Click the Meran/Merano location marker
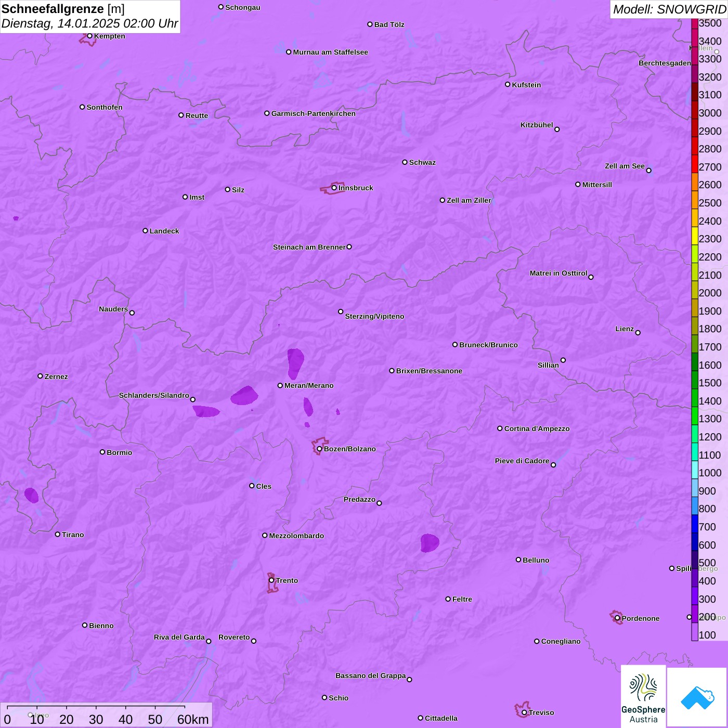Image resolution: width=728 pixels, height=728 pixels. 280,385
